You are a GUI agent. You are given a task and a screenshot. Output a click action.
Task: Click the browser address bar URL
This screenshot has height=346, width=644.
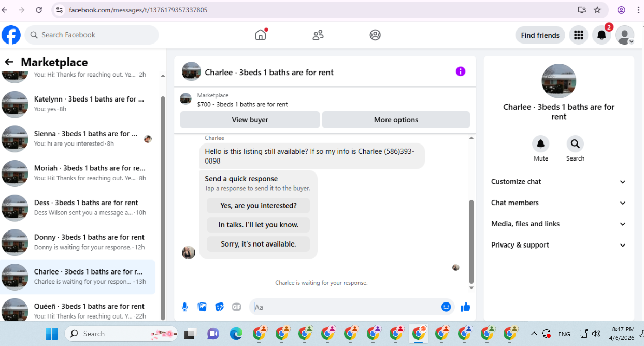pyautogui.click(x=138, y=10)
